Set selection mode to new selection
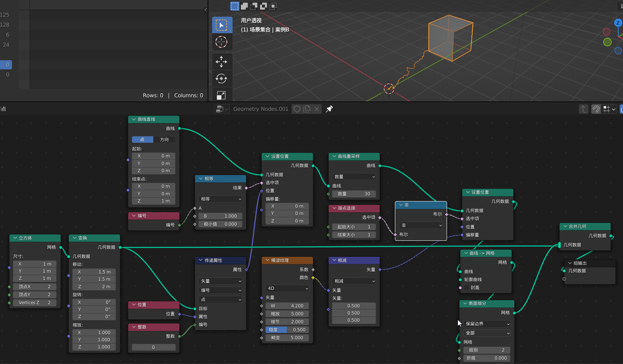Image resolution: width=623 pixels, height=364 pixels. pyautogui.click(x=235, y=6)
